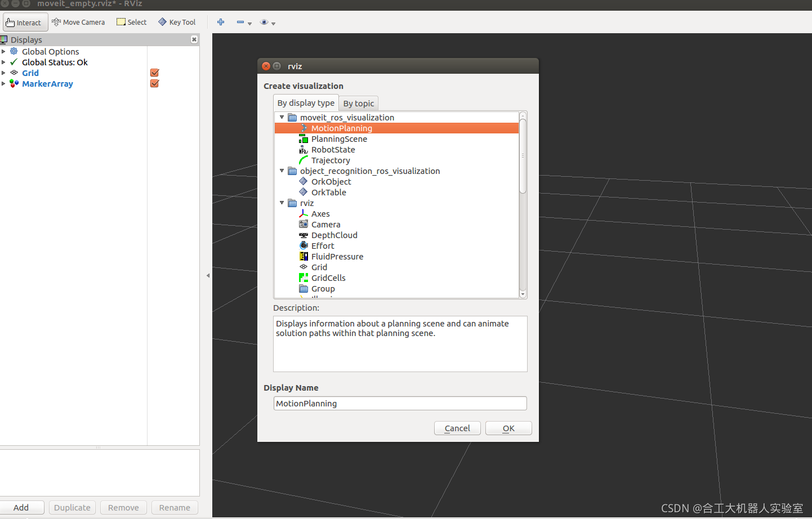Uncheck the MarkerArray display checkbox
The image size is (812, 519).
click(x=155, y=83)
